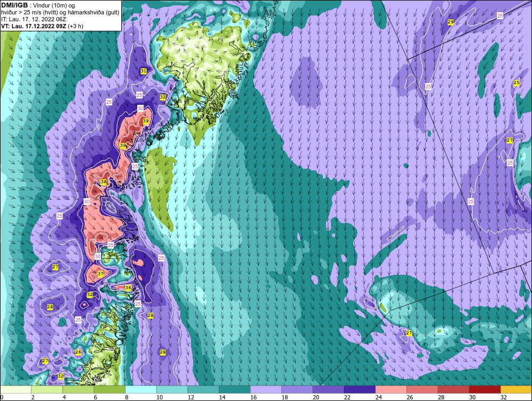Viewport: 532px width, 401px height.
Task: Click the legend scale number '2'
Action: click(x=33, y=397)
